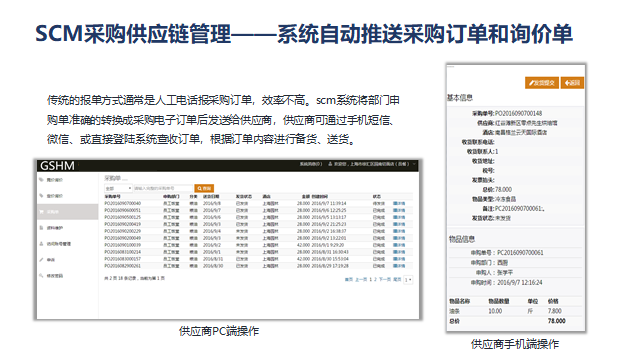This screenshot has width=640, height=360.
Task: Open page 2 in pagination
Action: (376, 280)
